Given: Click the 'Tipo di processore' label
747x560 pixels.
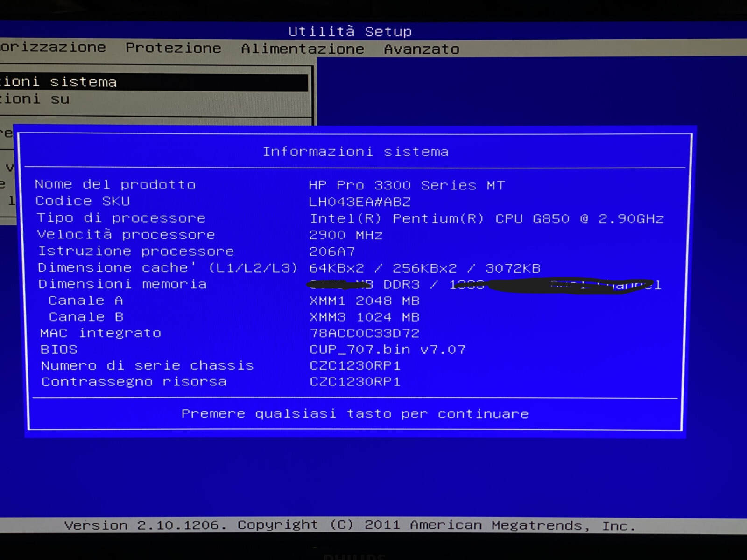Looking at the screenshot, I should [x=121, y=218].
